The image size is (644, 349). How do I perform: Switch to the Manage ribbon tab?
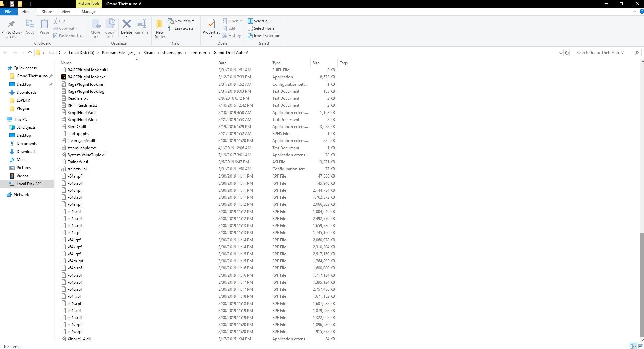coord(89,12)
